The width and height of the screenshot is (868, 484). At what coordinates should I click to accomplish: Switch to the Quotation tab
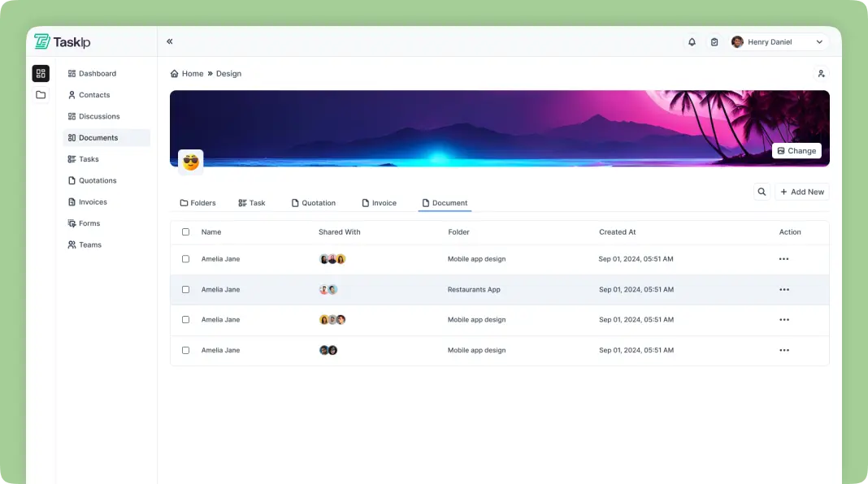(314, 202)
